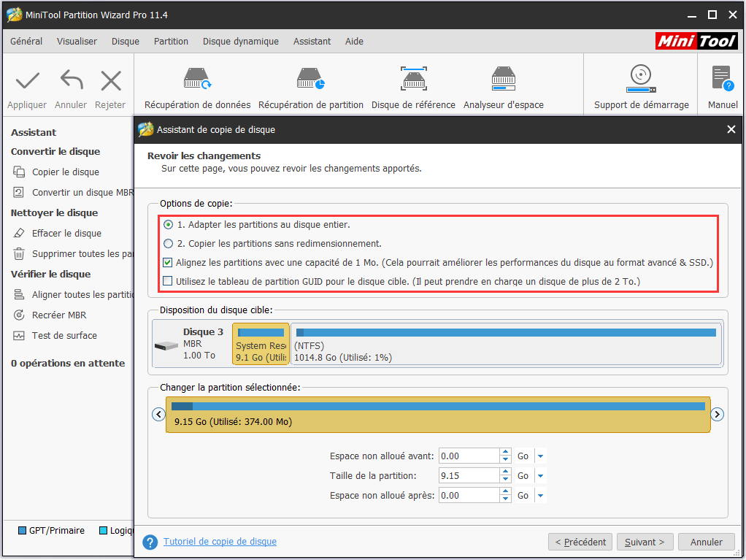Open Tutoriel de copie de disque link

coord(220,542)
